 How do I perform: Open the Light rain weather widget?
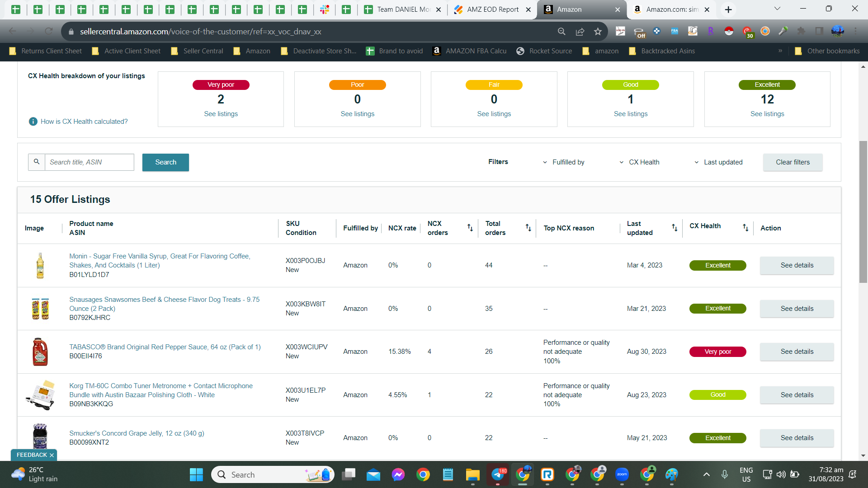tap(35, 474)
